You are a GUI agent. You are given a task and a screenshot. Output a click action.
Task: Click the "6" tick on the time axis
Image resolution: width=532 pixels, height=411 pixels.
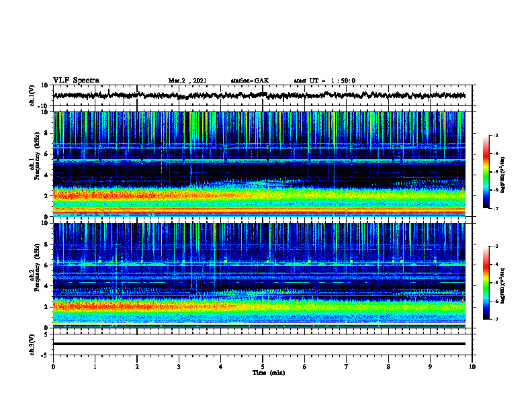click(x=304, y=367)
